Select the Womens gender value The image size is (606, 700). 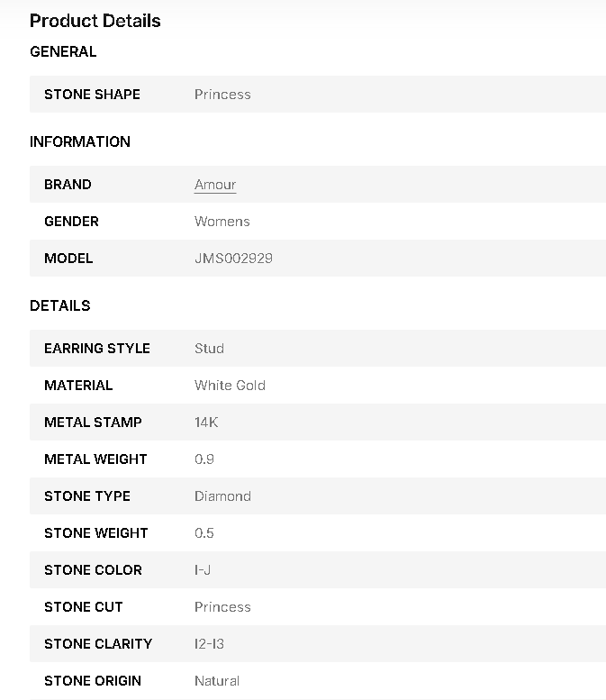click(x=222, y=222)
